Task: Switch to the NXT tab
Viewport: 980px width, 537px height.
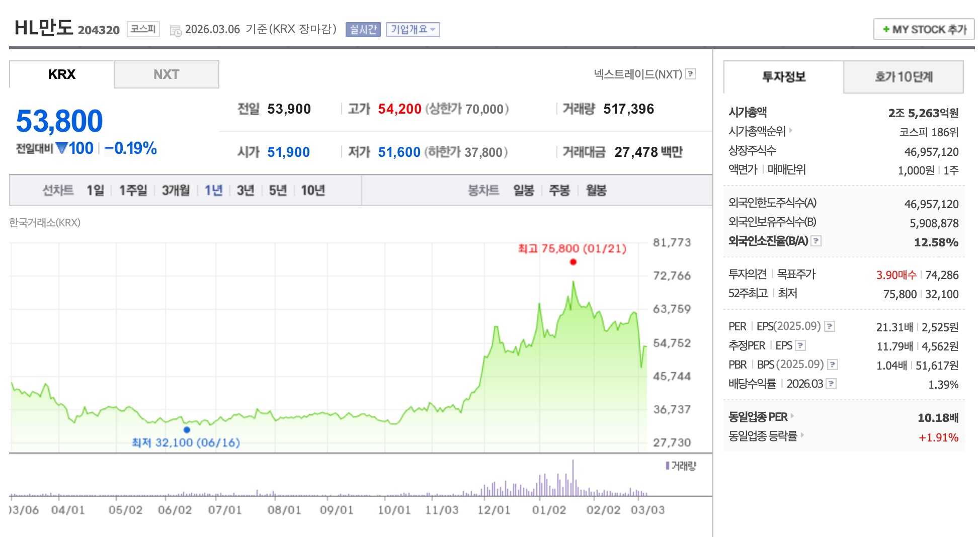Action: coord(167,74)
